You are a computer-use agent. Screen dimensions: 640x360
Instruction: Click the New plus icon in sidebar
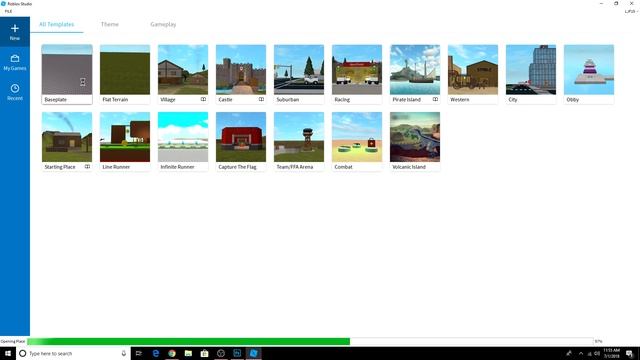click(x=15, y=29)
